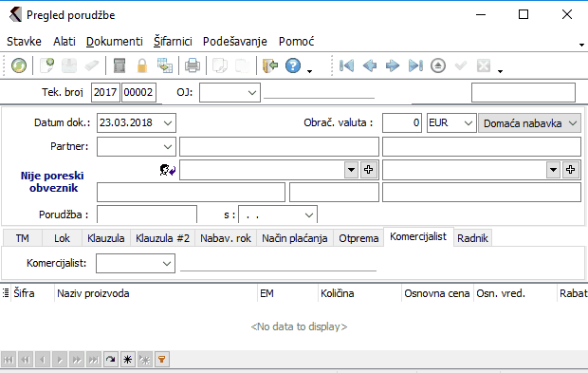Screen dimensions: 588x373
Task: Expand the OJ dropdown
Action: [x=252, y=92]
